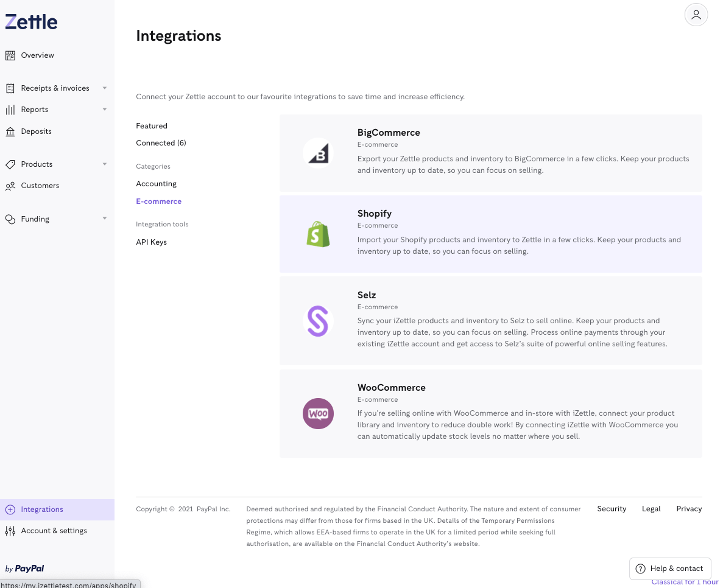The width and height of the screenshot is (723, 588).
Task: Select the Customers icon in the sidebar
Action: [10, 186]
